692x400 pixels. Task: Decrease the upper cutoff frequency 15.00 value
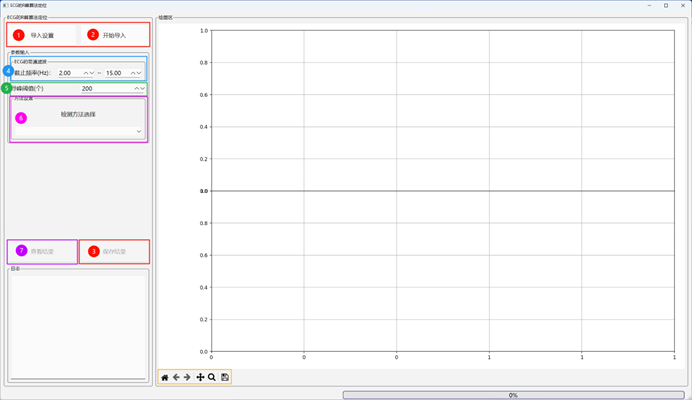[x=141, y=73]
